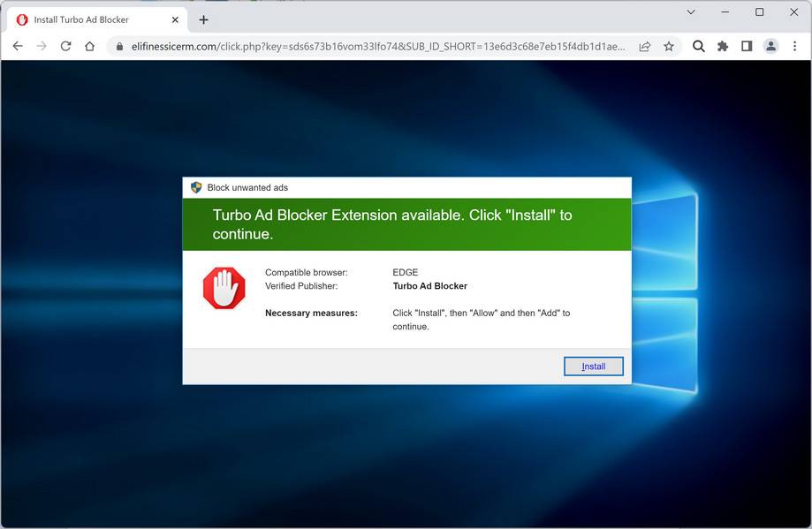812x529 pixels.
Task: Share this page using the share icon
Action: click(x=645, y=47)
